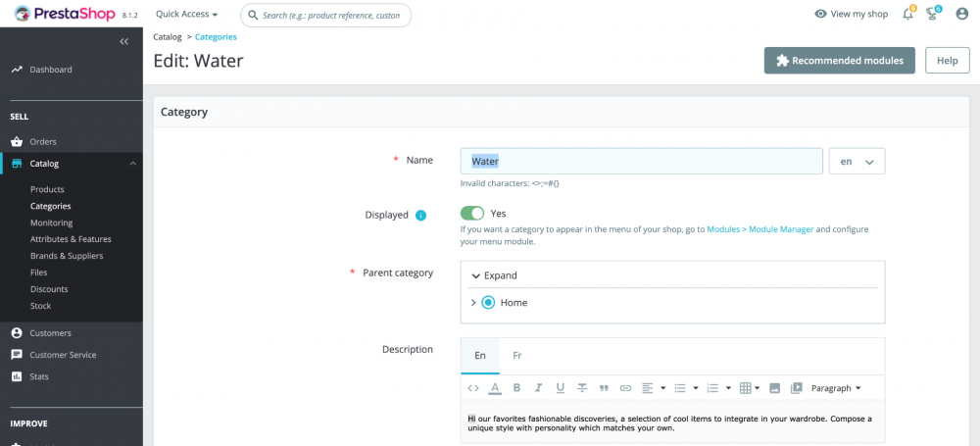This screenshot has width=980, height=446.
Task: Click the Recommended modules button
Action: 840,60
